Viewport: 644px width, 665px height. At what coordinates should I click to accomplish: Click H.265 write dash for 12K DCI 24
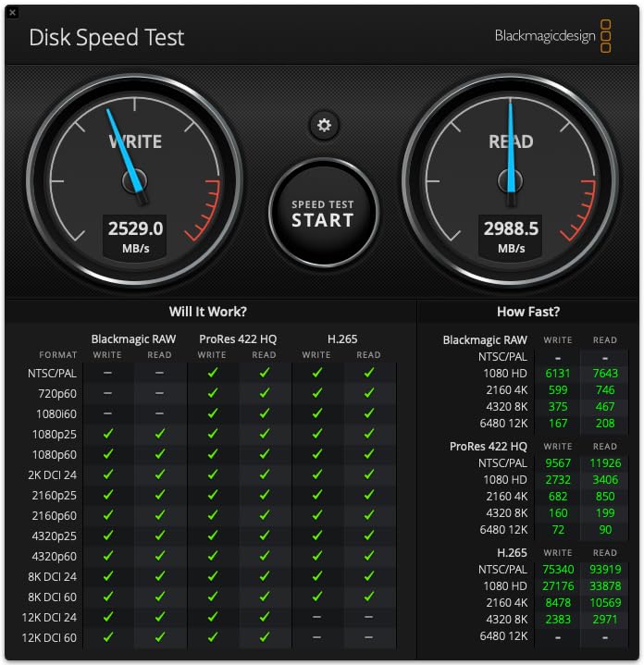316,617
